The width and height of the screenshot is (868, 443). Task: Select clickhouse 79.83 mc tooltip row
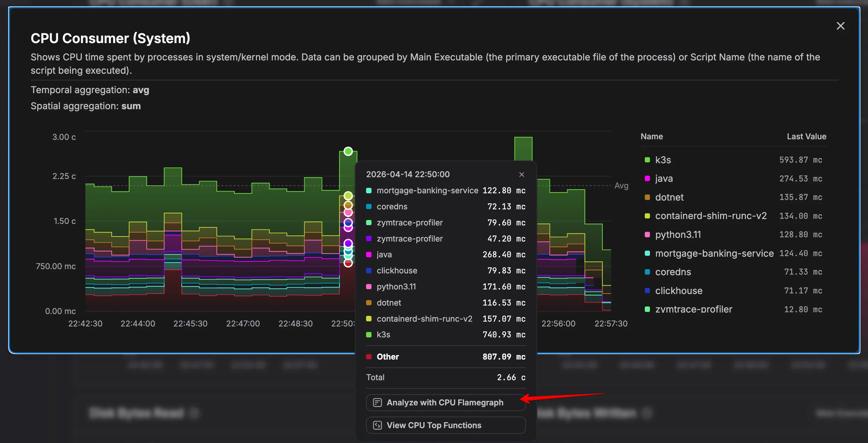(446, 270)
